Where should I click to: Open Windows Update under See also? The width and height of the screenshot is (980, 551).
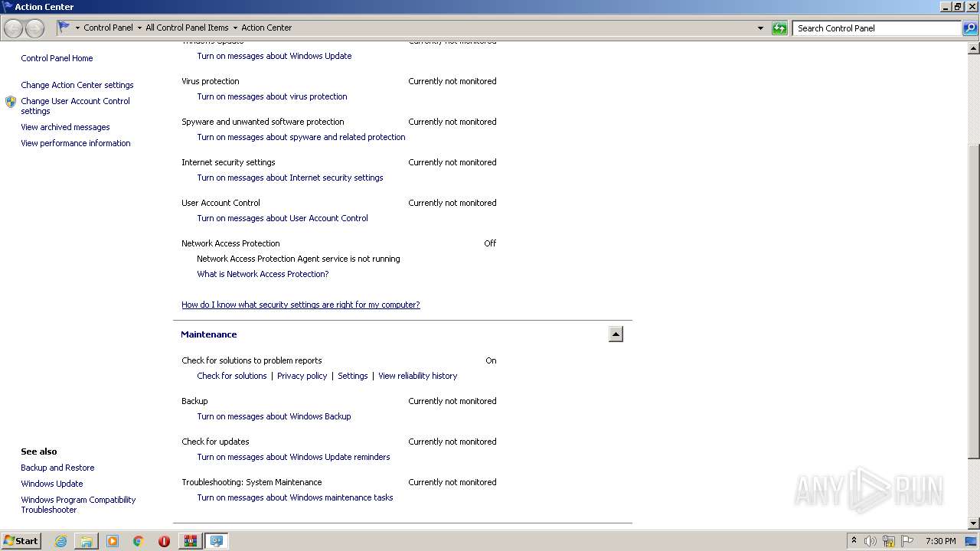(52, 484)
